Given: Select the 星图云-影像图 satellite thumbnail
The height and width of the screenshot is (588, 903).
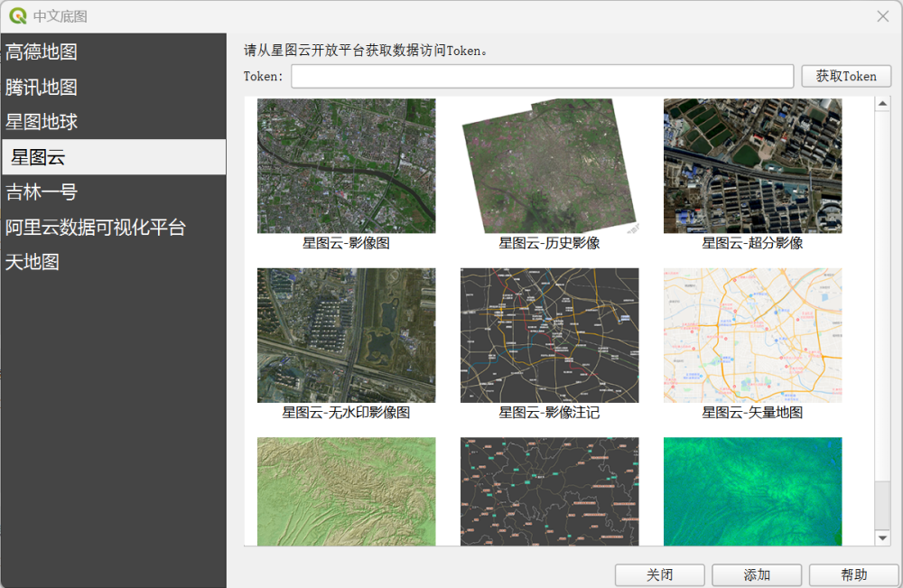Looking at the screenshot, I should (346, 166).
